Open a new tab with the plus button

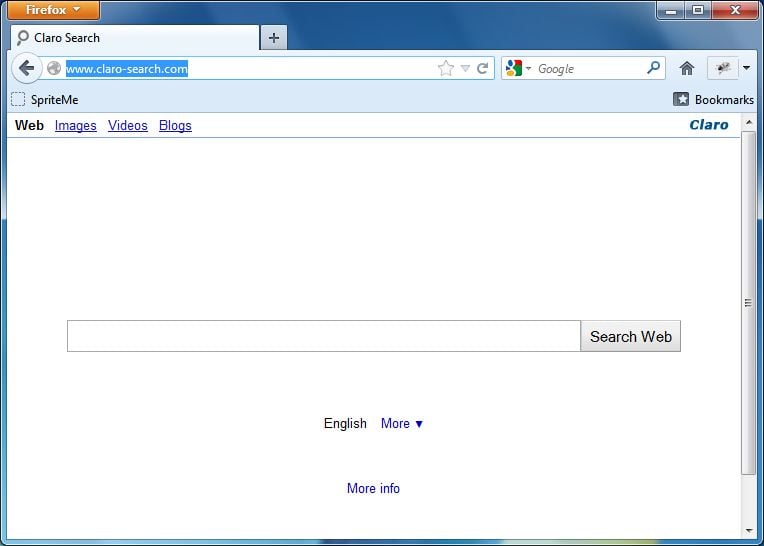[274, 38]
